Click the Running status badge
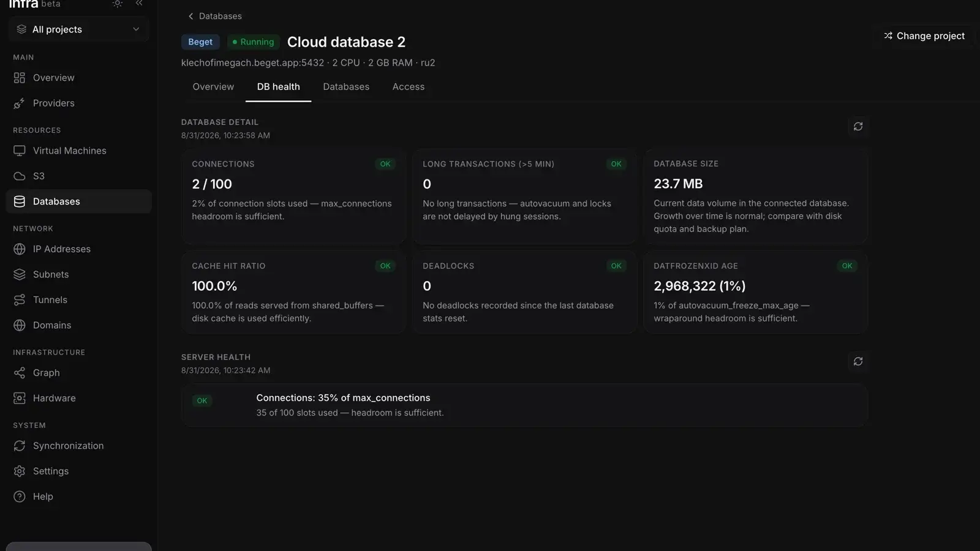Image resolution: width=980 pixels, height=551 pixels. click(x=254, y=42)
